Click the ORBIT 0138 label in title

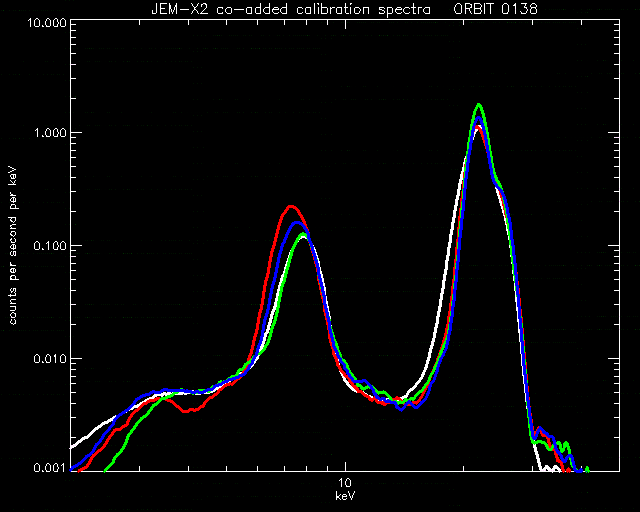click(496, 9)
